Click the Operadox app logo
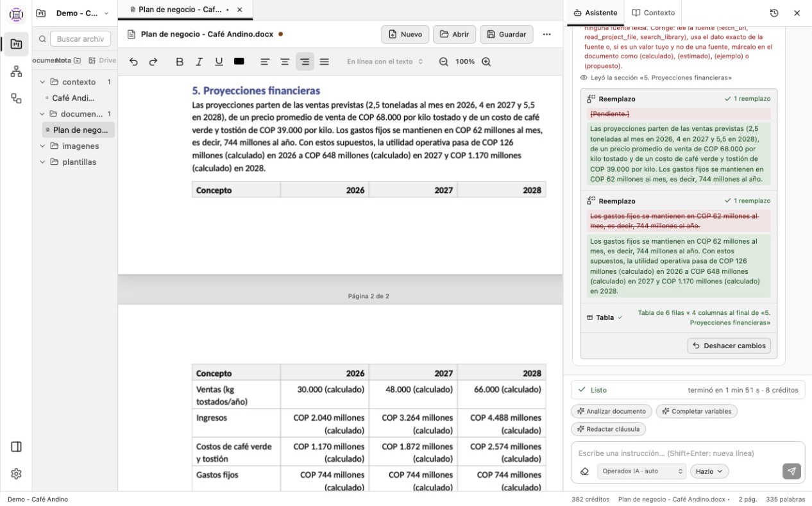812x506 pixels. 16,14
